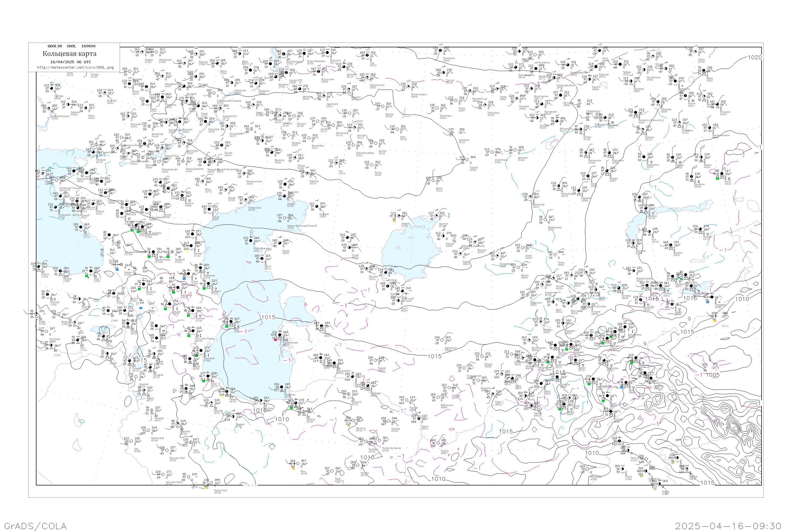Image resolution: width=798 pixels, height=532 pixels.
Task: Click Ishkashim station's black circle marker
Action: (611, 412)
